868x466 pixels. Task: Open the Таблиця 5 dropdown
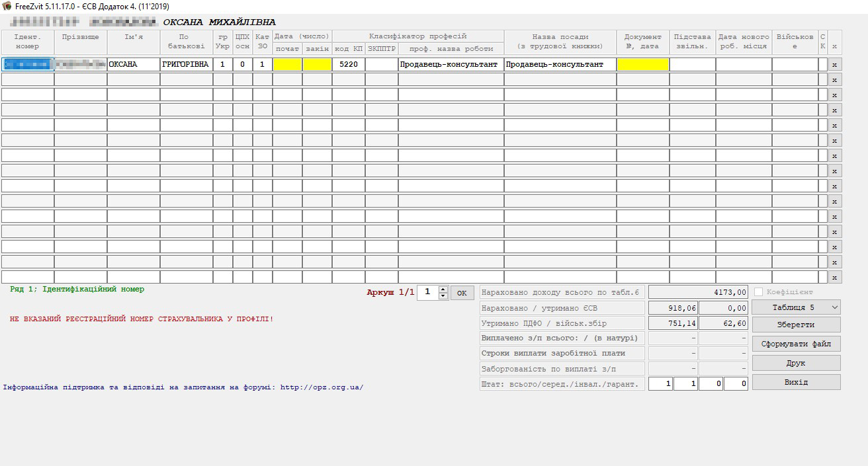[796, 307]
